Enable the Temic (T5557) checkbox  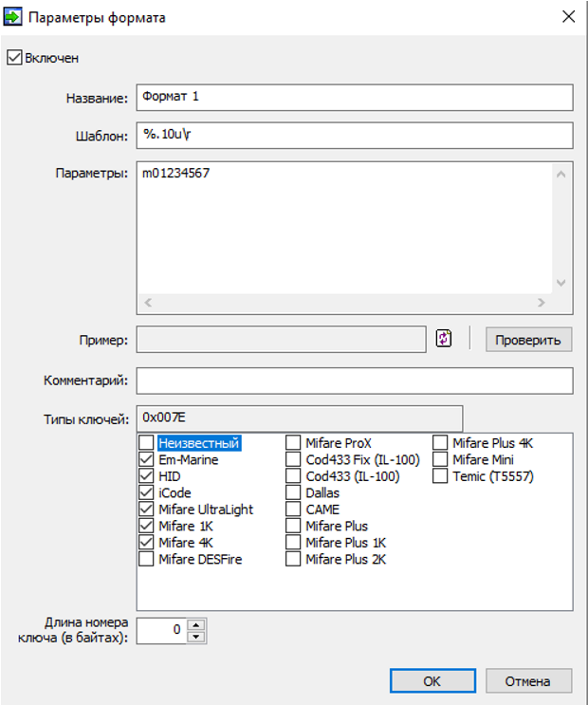(x=440, y=476)
